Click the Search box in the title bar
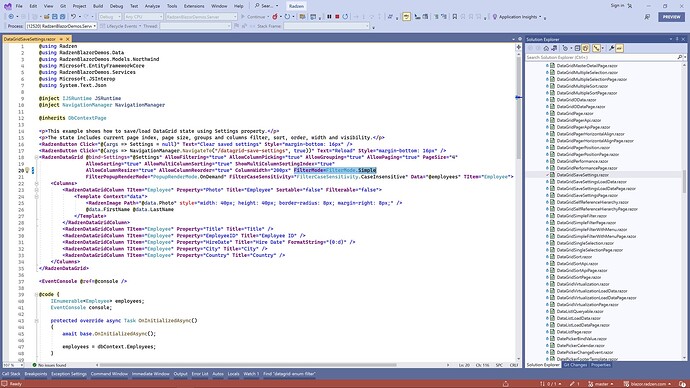 click(x=266, y=6)
